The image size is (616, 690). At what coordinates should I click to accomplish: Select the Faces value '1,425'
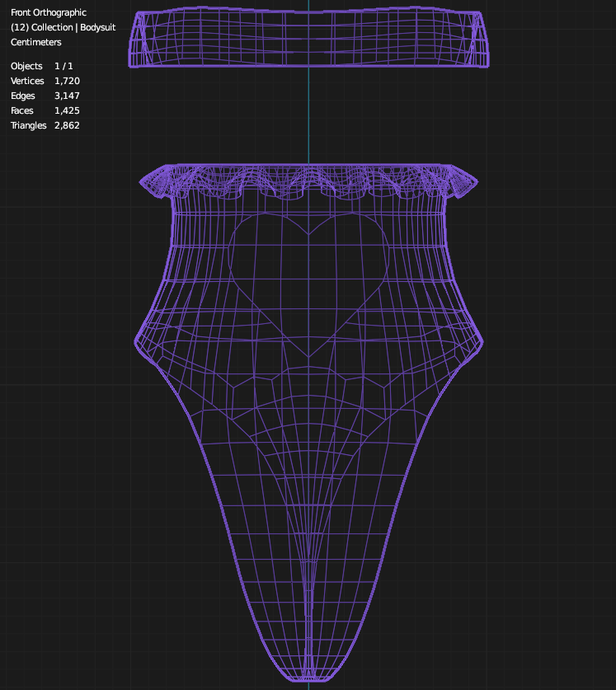(67, 111)
